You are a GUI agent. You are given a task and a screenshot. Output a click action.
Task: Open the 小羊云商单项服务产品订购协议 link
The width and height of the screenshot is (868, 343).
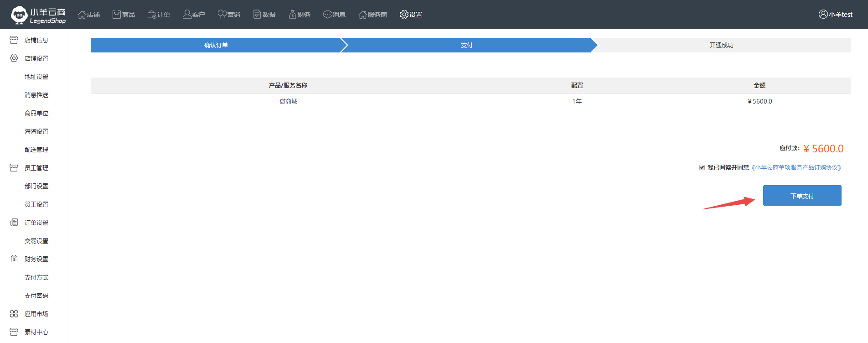pos(796,167)
